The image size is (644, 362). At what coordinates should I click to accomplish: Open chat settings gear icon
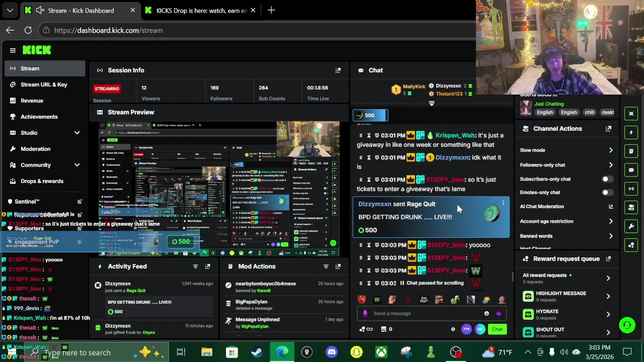tap(453, 329)
